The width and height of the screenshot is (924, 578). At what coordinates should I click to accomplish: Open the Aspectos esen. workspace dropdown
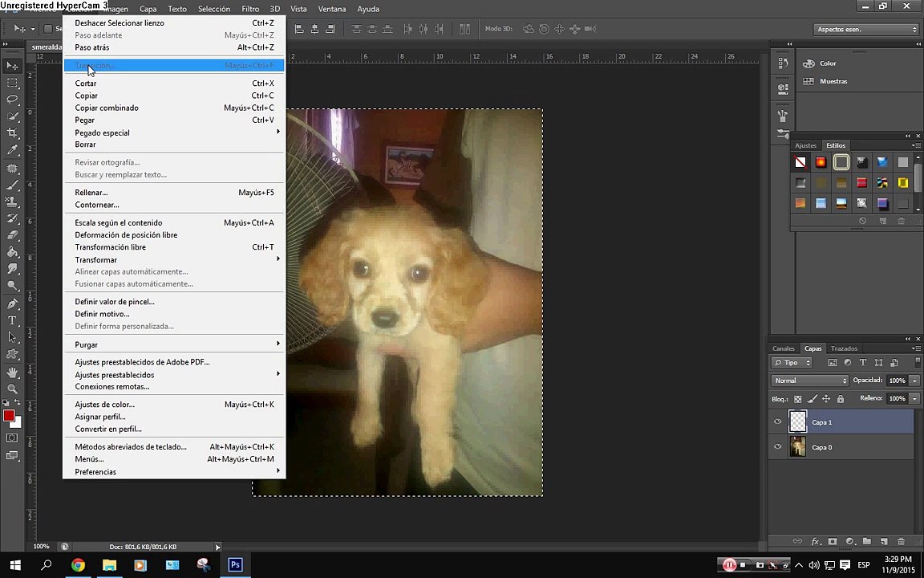[865, 29]
